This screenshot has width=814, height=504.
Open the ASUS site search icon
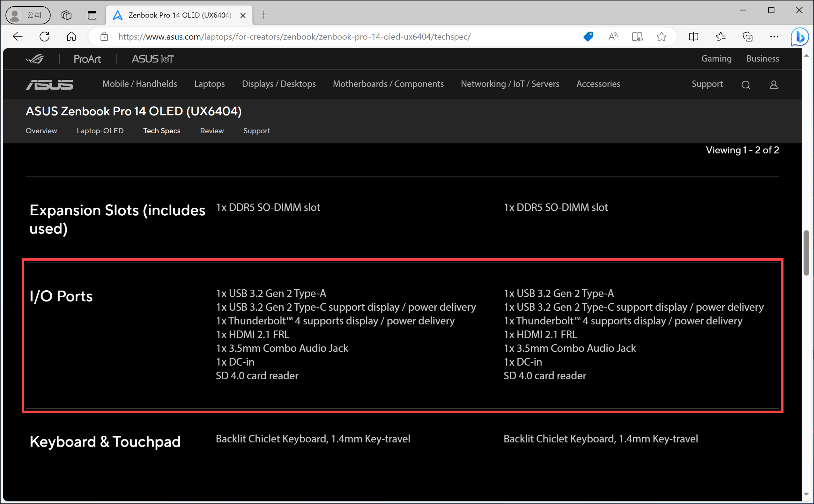(746, 85)
